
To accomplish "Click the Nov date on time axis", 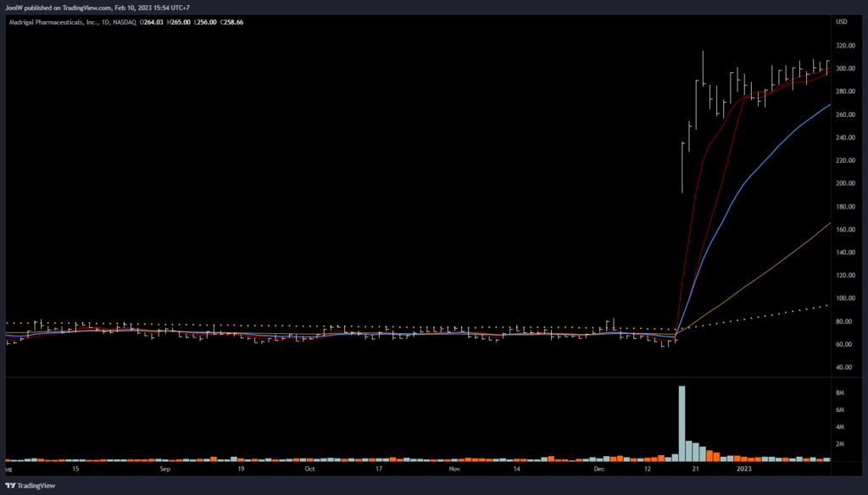I will point(454,468).
